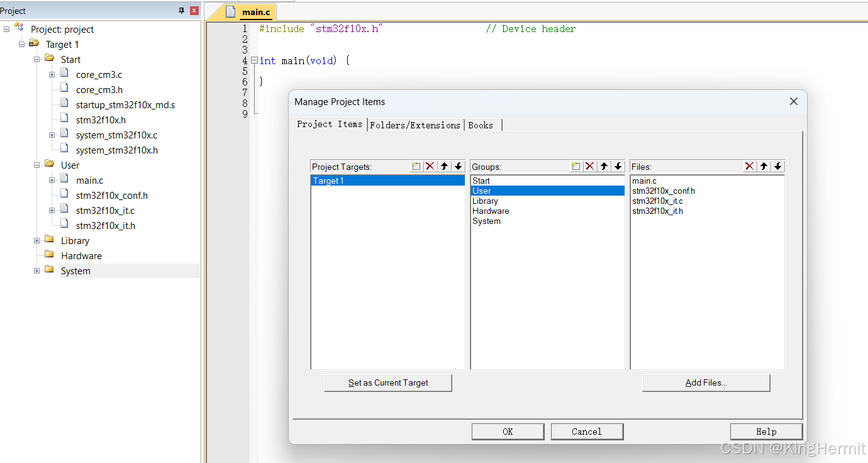Collapse the User group in the project tree

tap(36, 165)
